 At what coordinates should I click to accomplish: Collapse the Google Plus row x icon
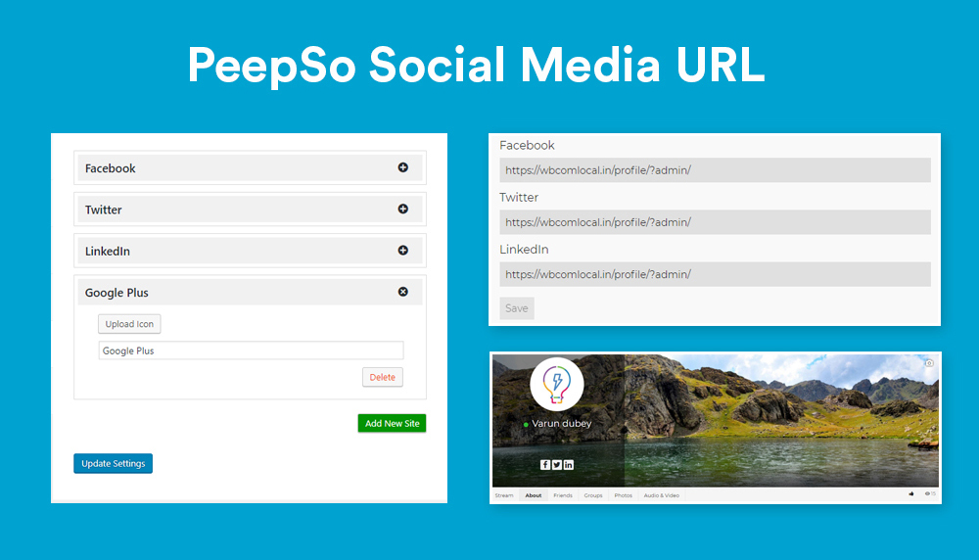pos(403,292)
